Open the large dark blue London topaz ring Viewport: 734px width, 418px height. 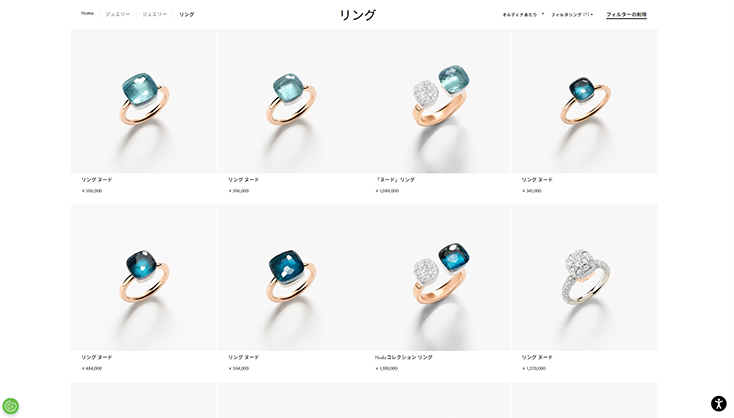pyautogui.click(x=291, y=278)
